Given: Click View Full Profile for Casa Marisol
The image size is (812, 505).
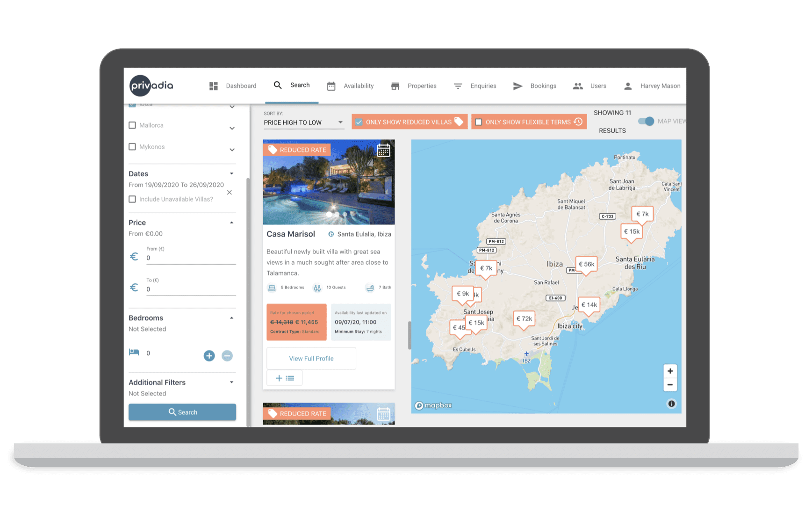Looking at the screenshot, I should pos(311,359).
